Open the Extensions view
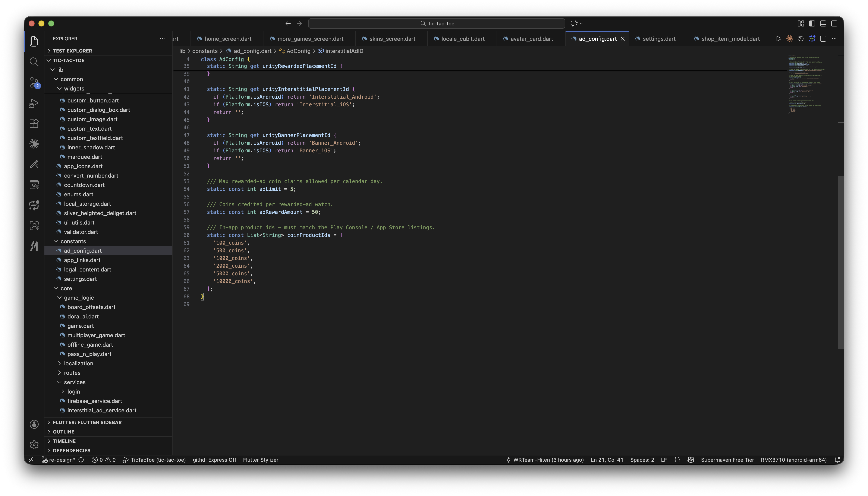 tap(34, 123)
